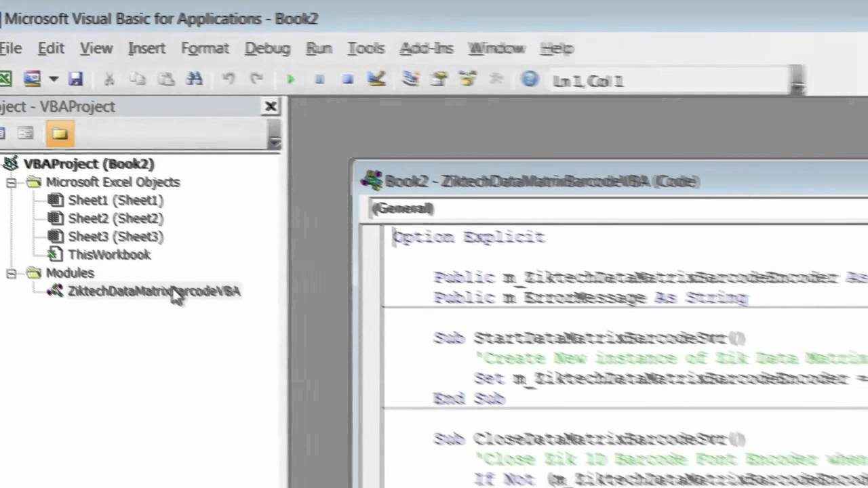This screenshot has width=868, height=488.
Task: Click Public m_ZiktechDataMatrixBarcodeEncoder declaration line
Action: [651, 278]
